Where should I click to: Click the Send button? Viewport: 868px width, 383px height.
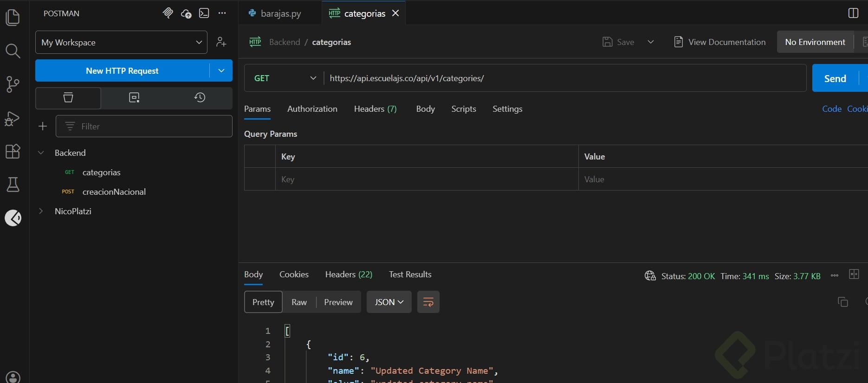pyautogui.click(x=835, y=79)
